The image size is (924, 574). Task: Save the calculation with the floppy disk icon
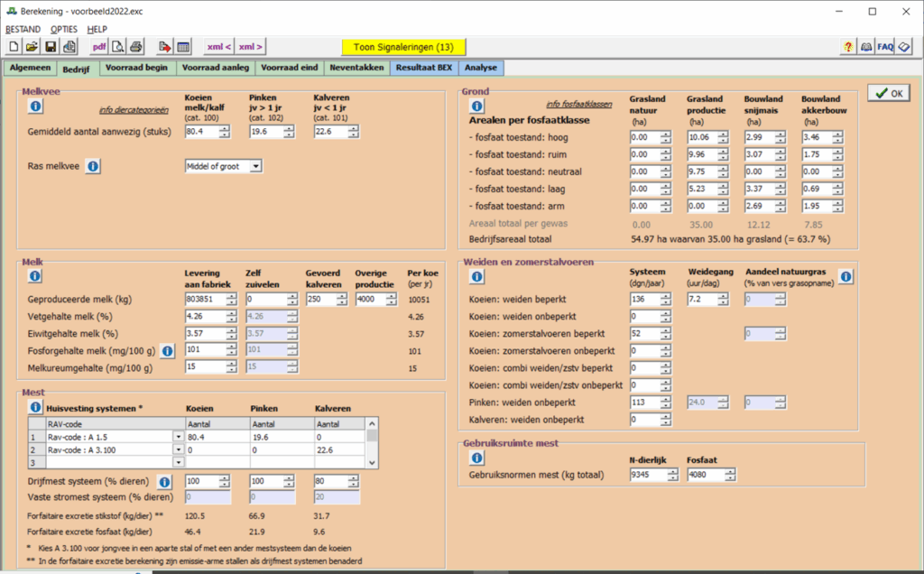pyautogui.click(x=51, y=47)
